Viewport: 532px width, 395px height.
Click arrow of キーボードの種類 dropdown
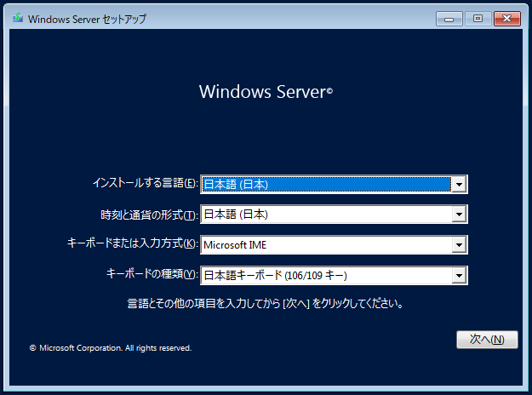(x=459, y=276)
